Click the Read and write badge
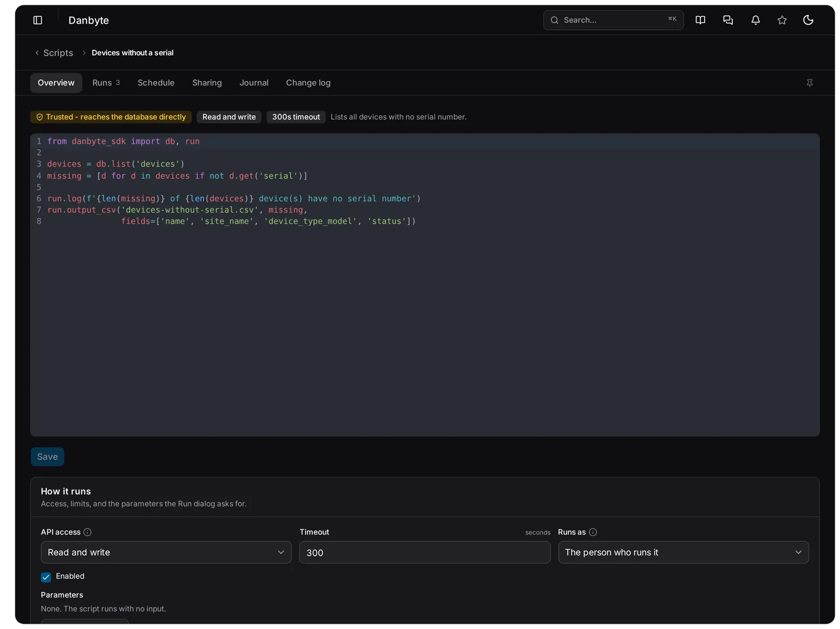840x629 pixels. point(229,117)
